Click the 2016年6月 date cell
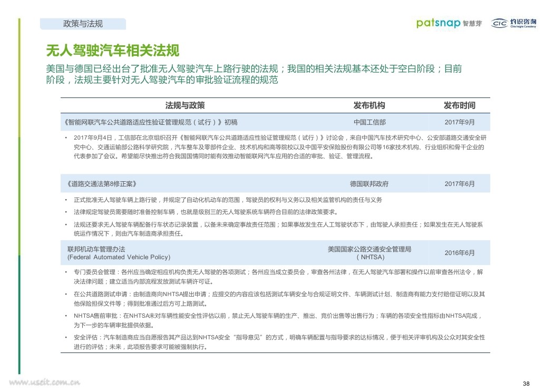555x392 pixels. coord(460,252)
